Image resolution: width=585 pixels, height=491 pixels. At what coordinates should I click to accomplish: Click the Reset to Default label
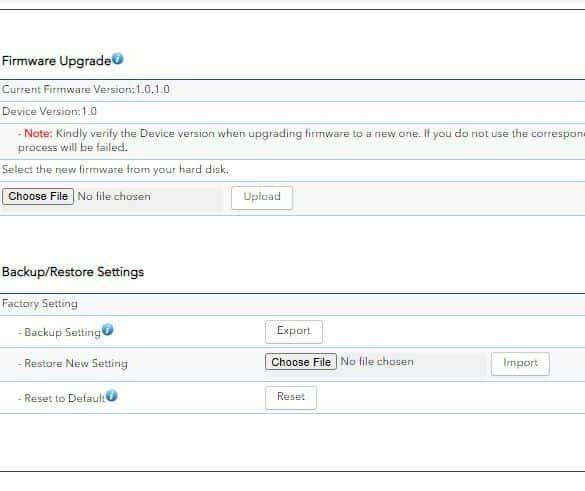pos(65,398)
